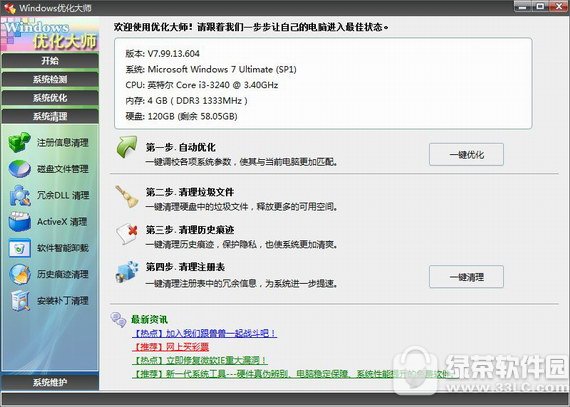Click the 磁盘文件管理 label
Image resolution: width=570 pixels, height=407 pixels.
[x=63, y=169]
